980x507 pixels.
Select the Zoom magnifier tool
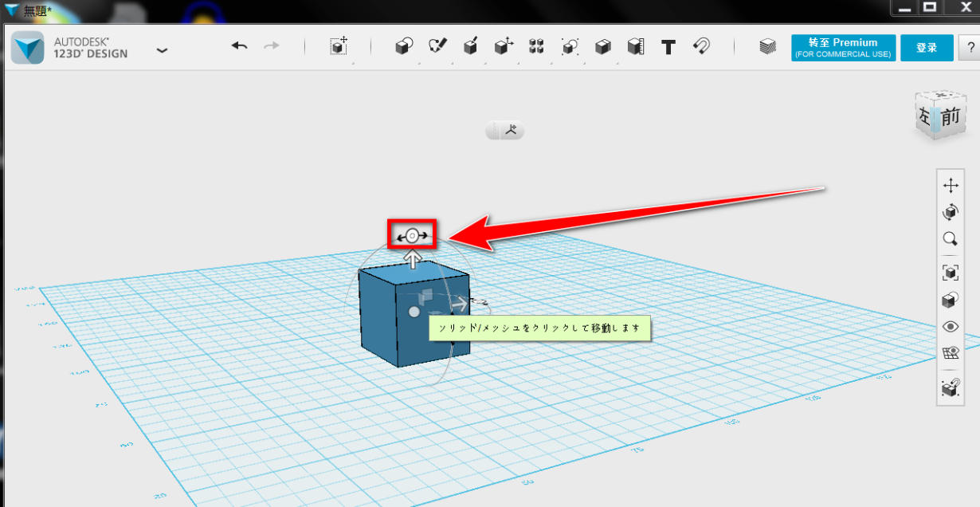[x=950, y=238]
